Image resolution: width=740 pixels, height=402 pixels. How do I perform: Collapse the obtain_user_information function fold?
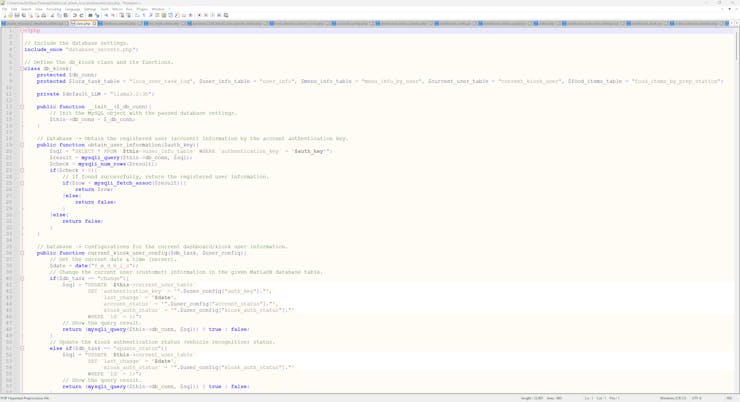[22, 145]
